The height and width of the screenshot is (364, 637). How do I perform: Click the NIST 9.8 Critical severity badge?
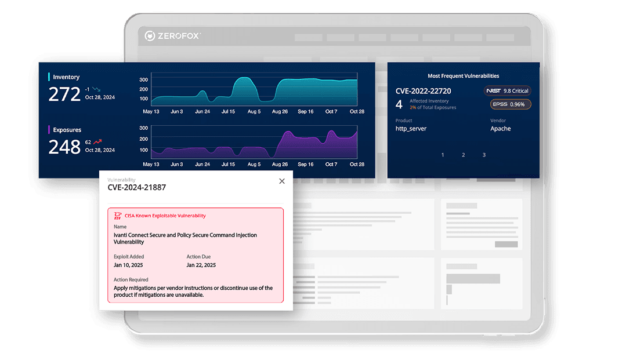tap(507, 91)
